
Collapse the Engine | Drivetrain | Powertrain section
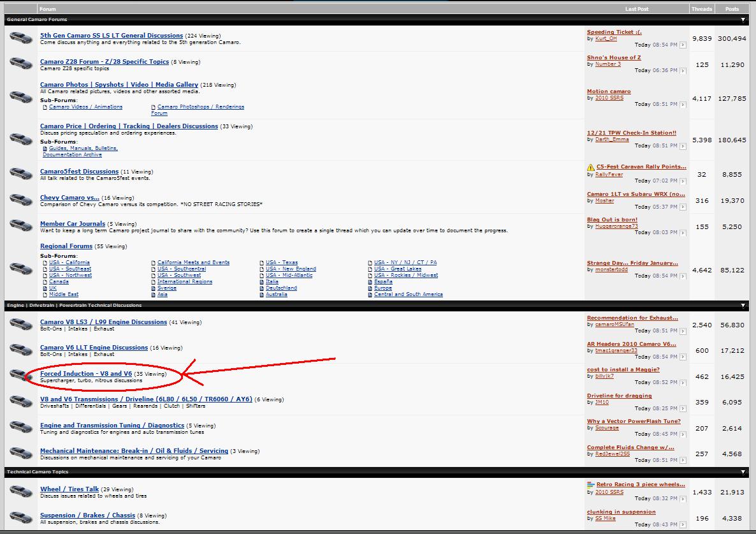pyautogui.click(x=743, y=305)
